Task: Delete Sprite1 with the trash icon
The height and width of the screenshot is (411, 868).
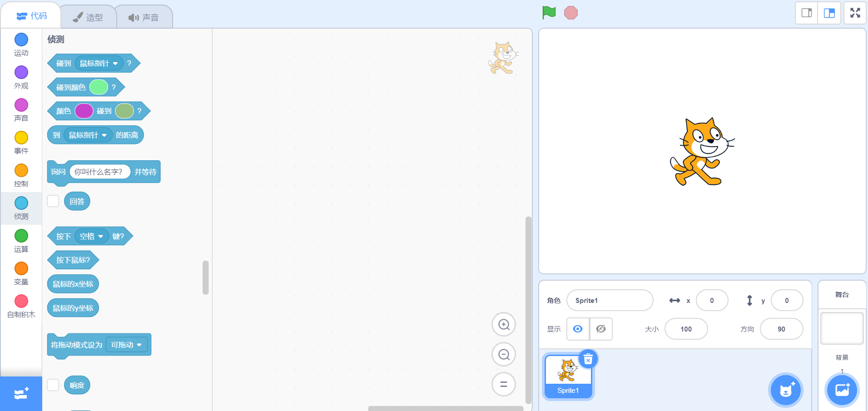Action: point(588,360)
